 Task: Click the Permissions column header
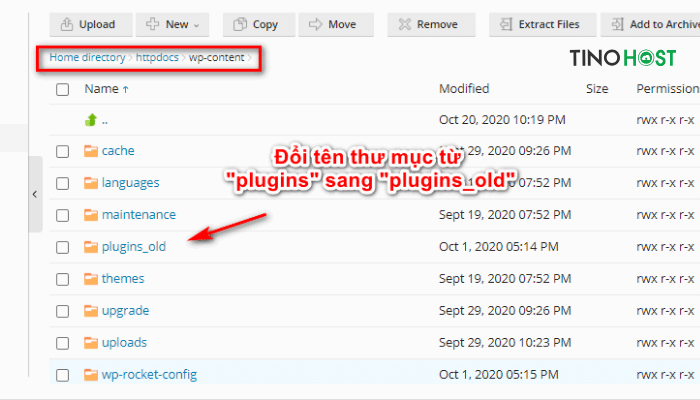(668, 89)
